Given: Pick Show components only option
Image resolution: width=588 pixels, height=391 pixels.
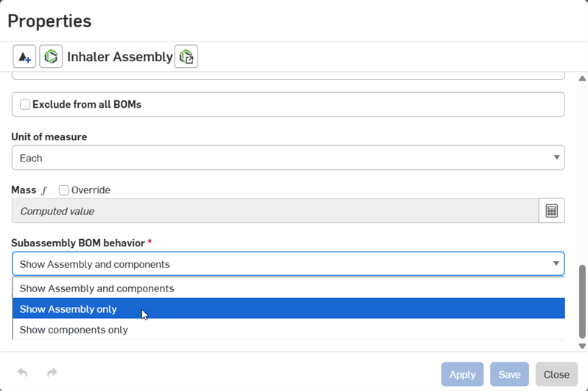Looking at the screenshot, I should tap(74, 330).
